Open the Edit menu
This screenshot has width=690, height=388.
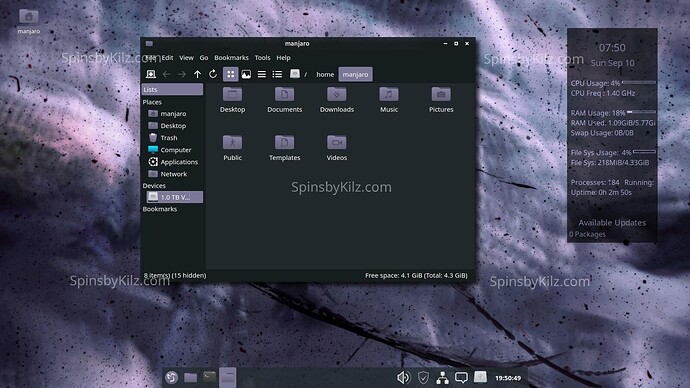click(167, 58)
